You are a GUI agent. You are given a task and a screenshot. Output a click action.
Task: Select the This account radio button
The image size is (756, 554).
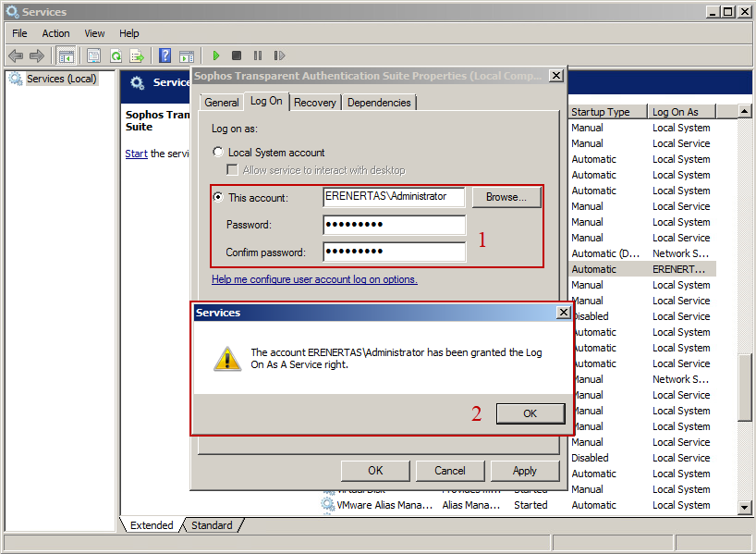click(x=218, y=197)
